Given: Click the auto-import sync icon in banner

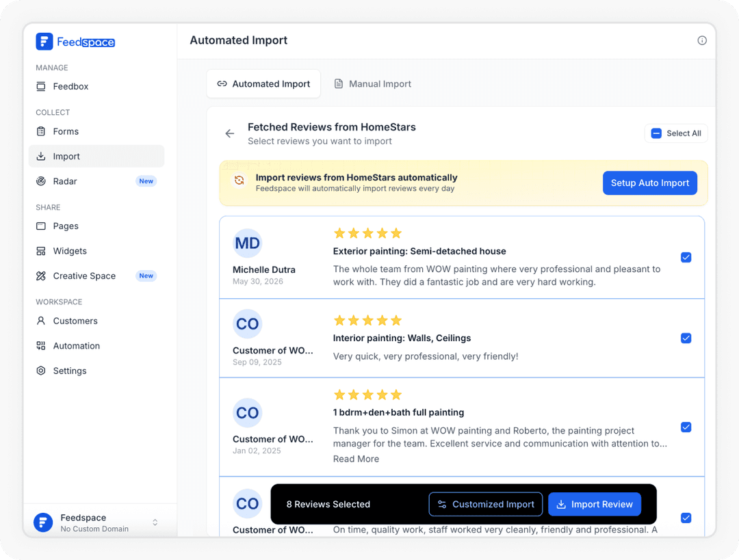Looking at the screenshot, I should coord(239,181).
